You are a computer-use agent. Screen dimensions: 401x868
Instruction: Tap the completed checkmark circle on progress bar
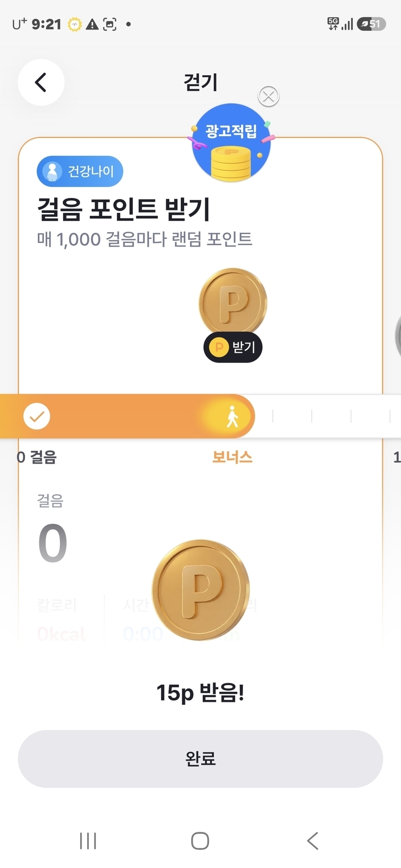(x=37, y=416)
